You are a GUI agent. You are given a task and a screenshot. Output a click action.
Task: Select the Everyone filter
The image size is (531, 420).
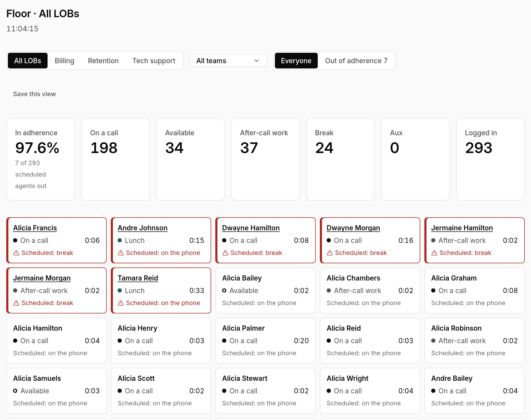click(296, 61)
